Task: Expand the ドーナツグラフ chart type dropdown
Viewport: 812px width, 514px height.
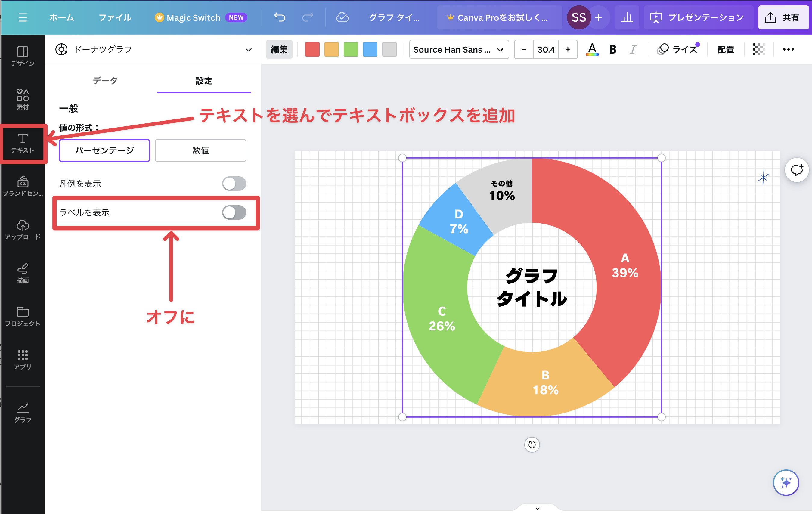Action: [x=248, y=50]
